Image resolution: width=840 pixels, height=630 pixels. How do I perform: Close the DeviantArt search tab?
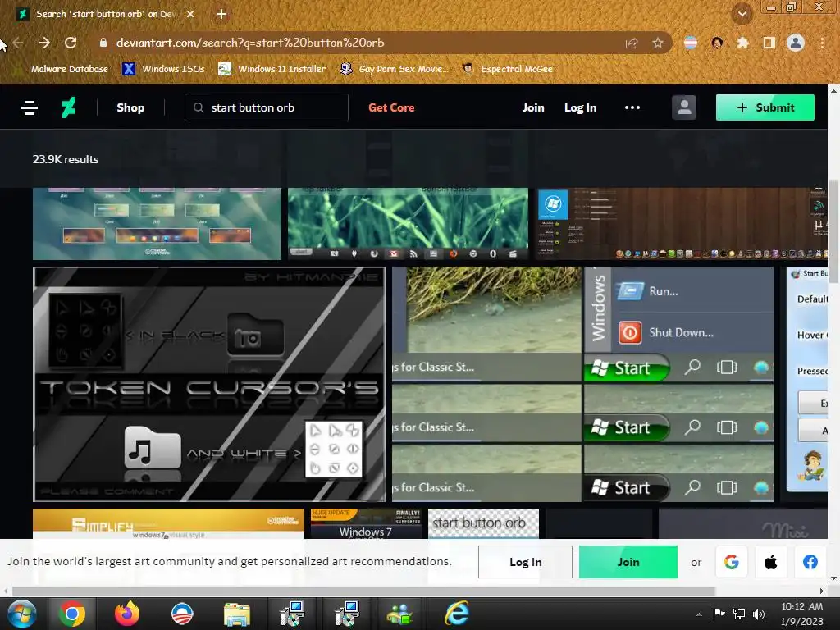pyautogui.click(x=190, y=15)
